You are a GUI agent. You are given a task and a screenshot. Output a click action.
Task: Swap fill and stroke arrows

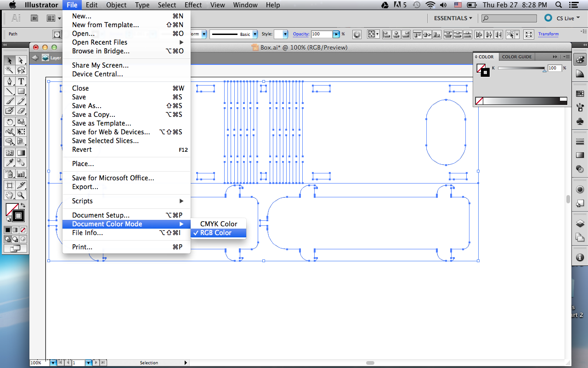pos(23,205)
